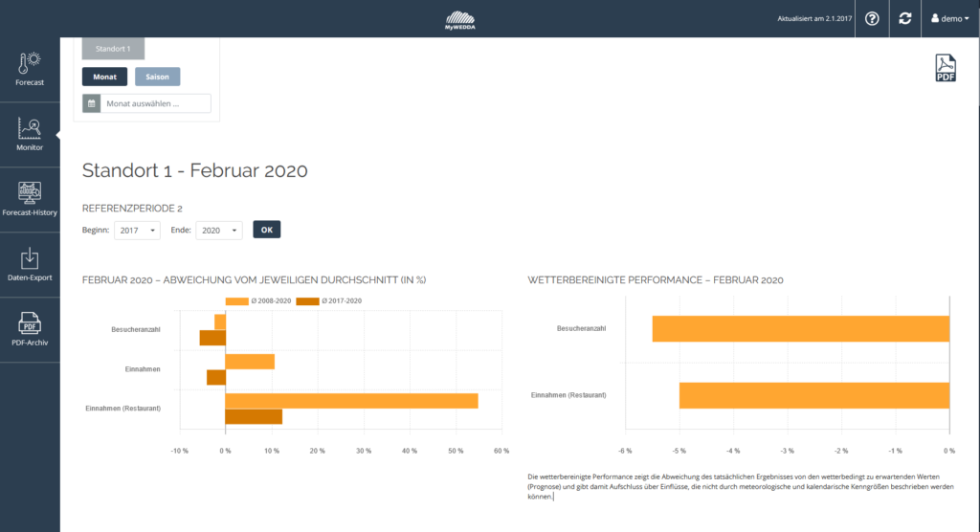The image size is (980, 532).
Task: Click the Ø 2017-2020 dark orange swatch
Action: [x=307, y=301]
